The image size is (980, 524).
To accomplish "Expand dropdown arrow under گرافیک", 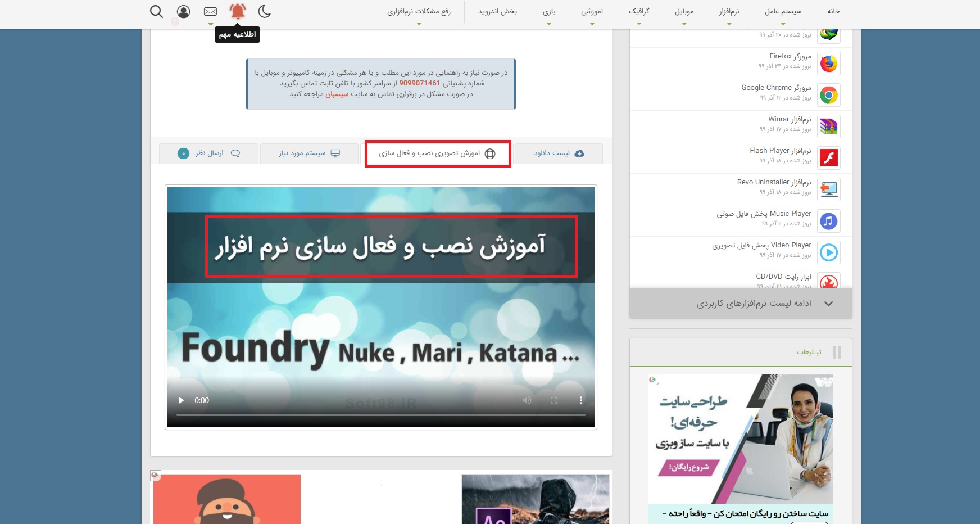I will (639, 24).
